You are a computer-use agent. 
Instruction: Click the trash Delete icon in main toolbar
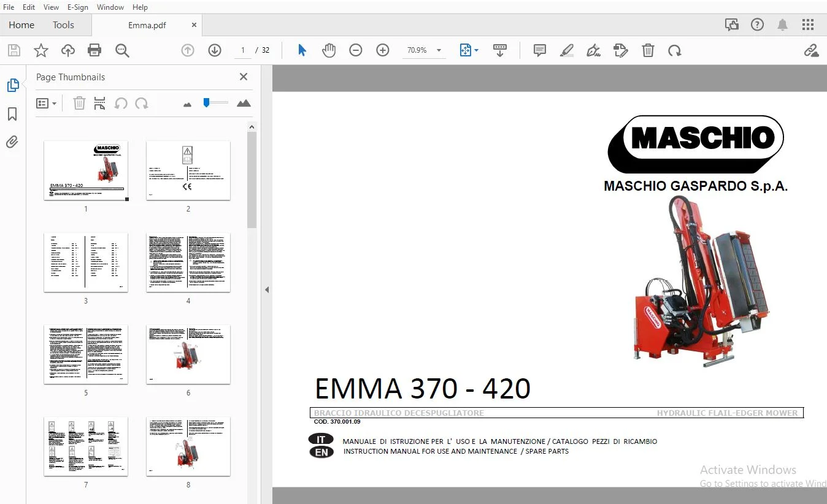[648, 50]
